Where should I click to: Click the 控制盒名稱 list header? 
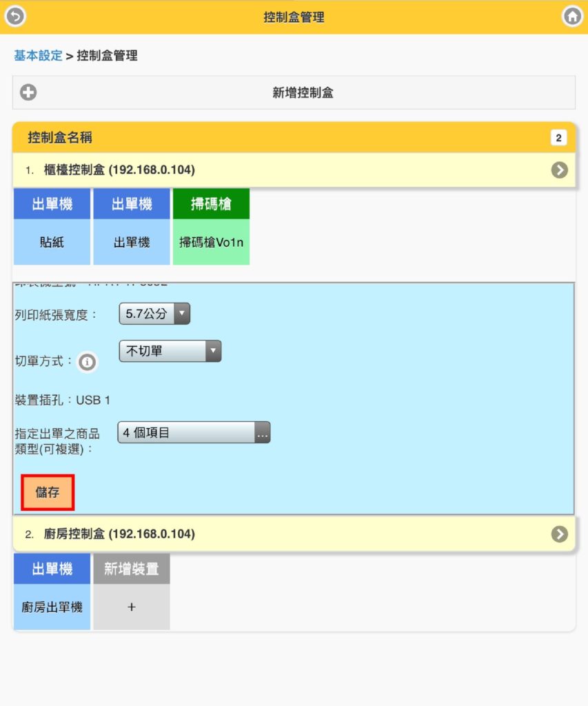click(294, 137)
